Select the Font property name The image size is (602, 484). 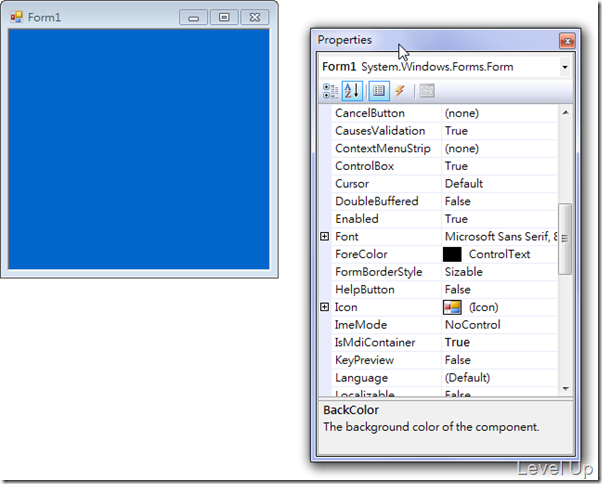[347, 237]
